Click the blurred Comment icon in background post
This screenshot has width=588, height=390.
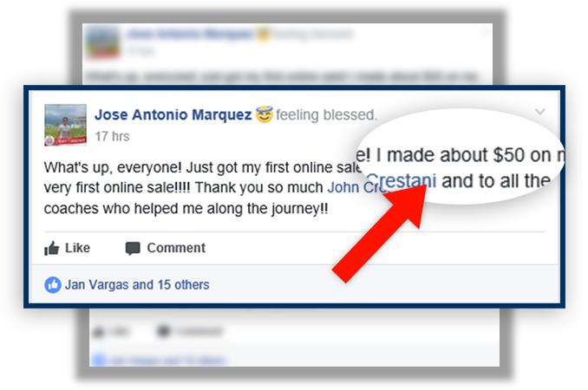tap(164, 331)
